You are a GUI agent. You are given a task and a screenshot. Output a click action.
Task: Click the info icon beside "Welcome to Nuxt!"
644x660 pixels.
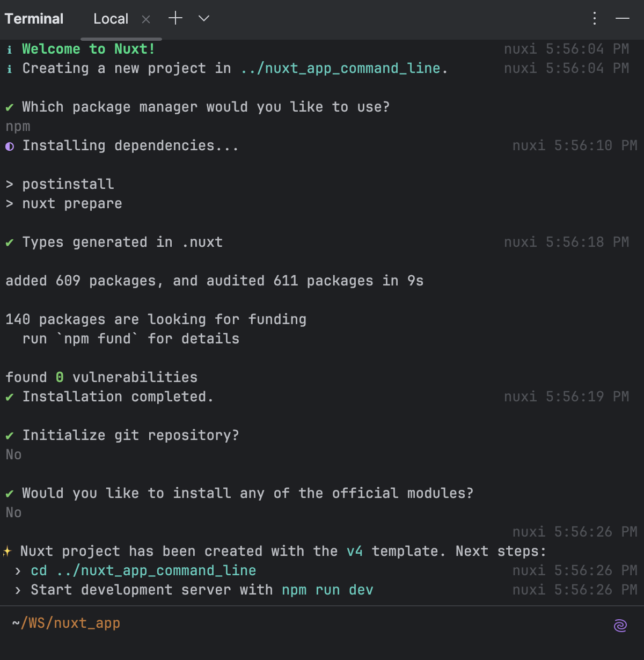[x=9, y=49]
